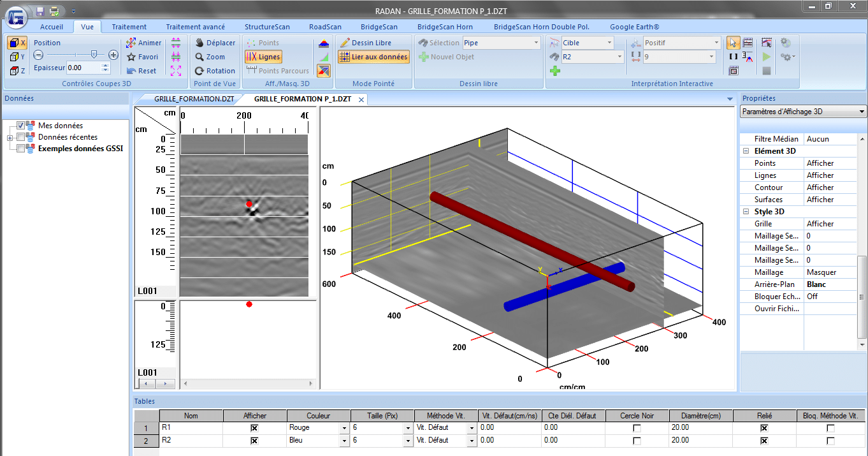Screen dimensions: 868x456
Task: Click the Animer icon
Action: pyautogui.click(x=131, y=43)
